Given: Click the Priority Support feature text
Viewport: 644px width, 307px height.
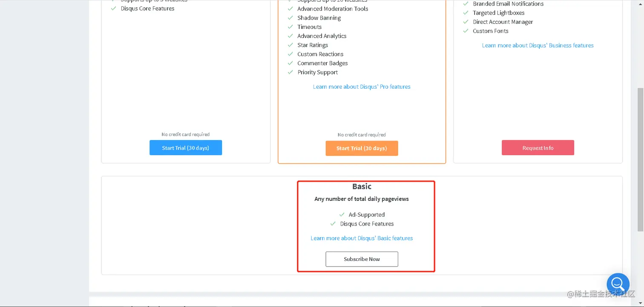Looking at the screenshot, I should pyautogui.click(x=318, y=72).
